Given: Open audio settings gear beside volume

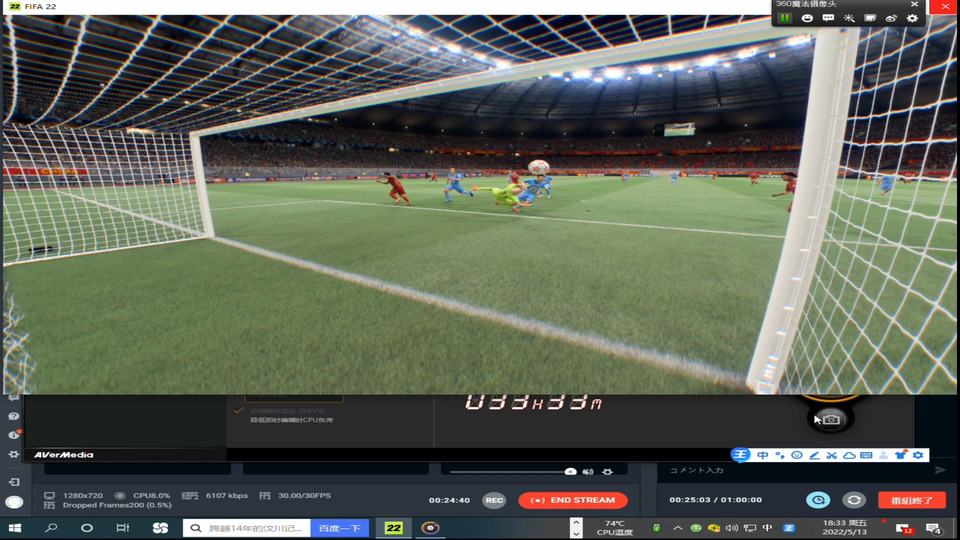Looking at the screenshot, I should (x=607, y=471).
